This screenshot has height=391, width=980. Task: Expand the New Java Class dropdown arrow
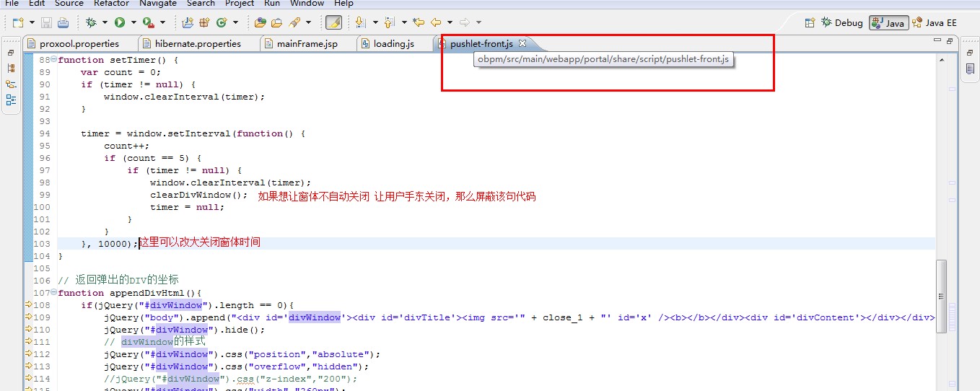point(235,23)
